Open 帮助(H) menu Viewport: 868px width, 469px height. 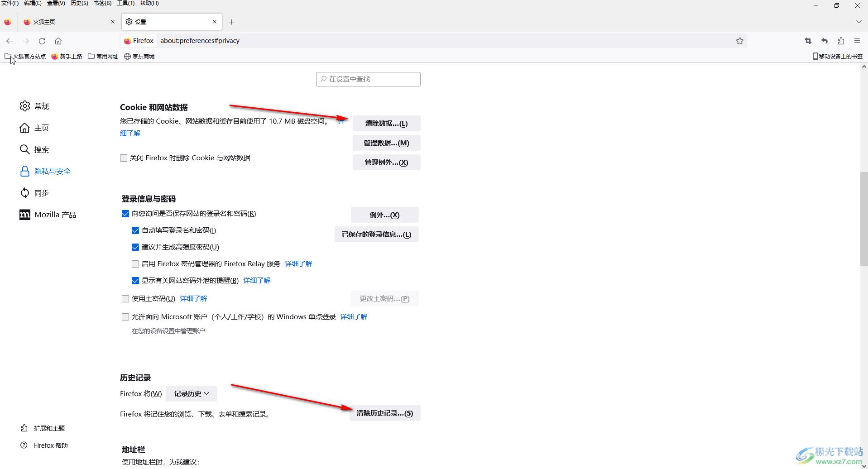tap(149, 3)
